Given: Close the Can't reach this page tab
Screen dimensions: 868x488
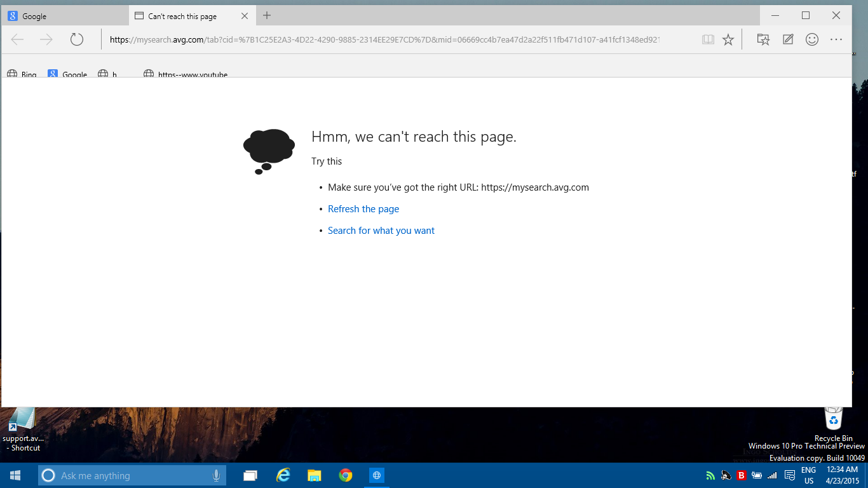Looking at the screenshot, I should click(245, 16).
